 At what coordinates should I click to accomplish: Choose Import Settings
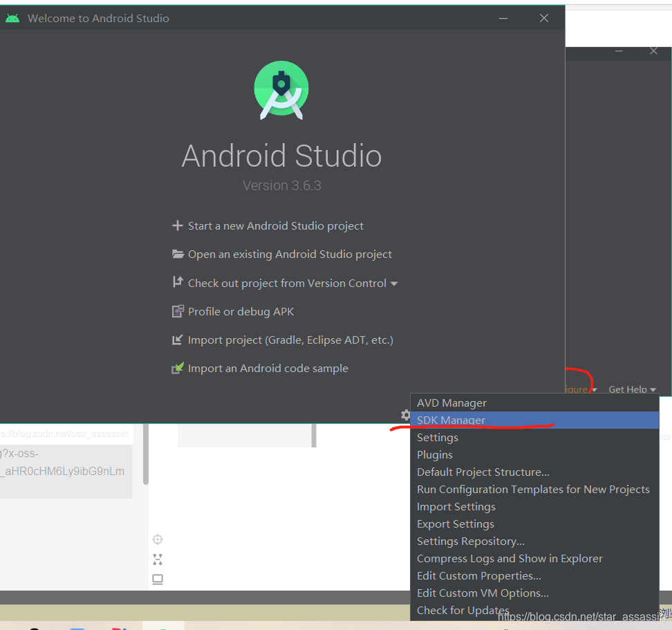(x=534, y=506)
